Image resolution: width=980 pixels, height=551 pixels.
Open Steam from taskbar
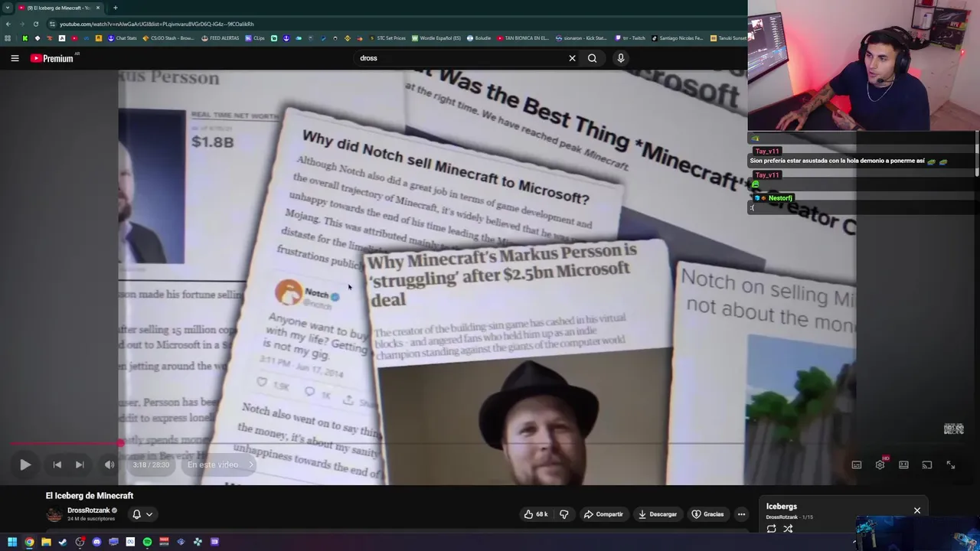(63, 542)
